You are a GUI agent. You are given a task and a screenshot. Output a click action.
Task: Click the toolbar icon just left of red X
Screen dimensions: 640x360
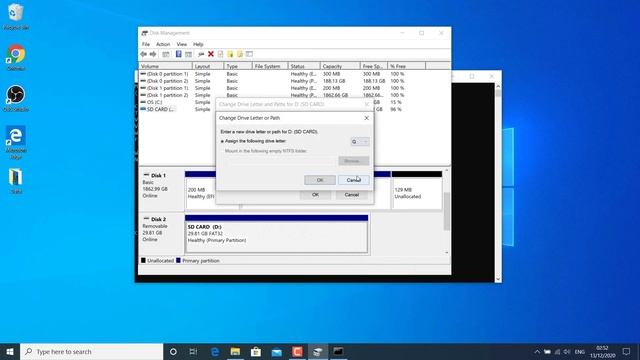pos(201,54)
